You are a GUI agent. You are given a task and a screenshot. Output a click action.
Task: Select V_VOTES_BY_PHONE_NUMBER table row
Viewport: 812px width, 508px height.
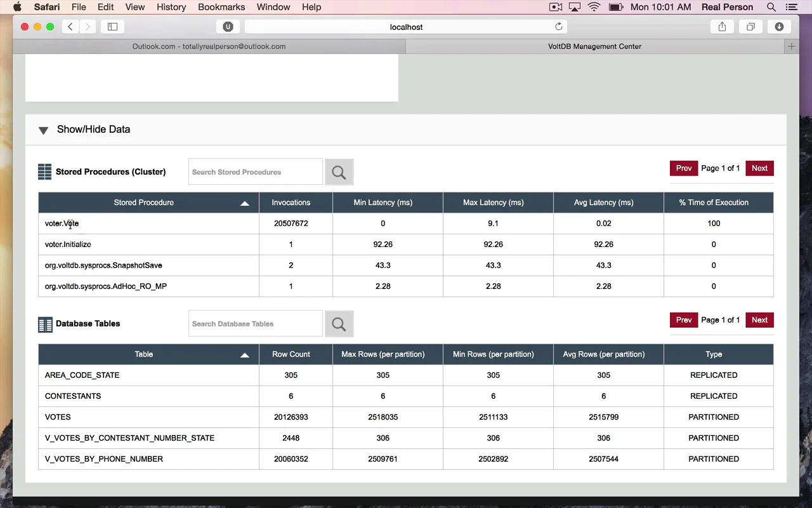click(406, 459)
